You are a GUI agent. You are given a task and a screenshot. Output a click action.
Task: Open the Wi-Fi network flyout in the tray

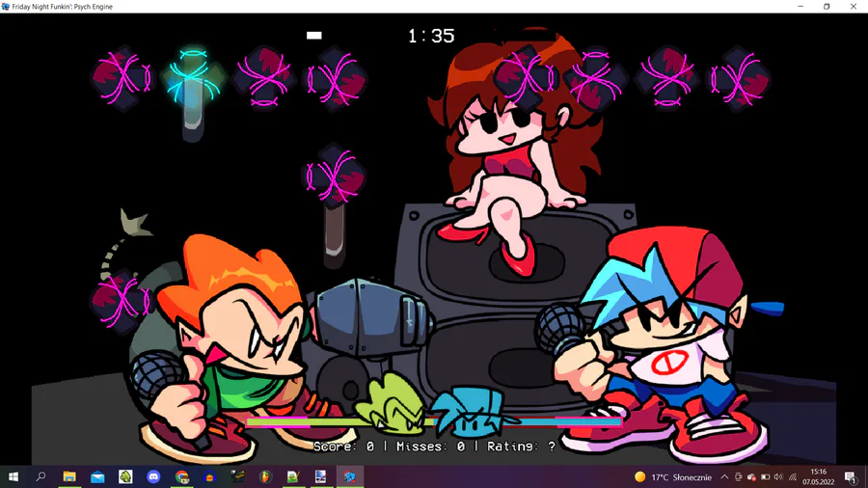coord(793,477)
